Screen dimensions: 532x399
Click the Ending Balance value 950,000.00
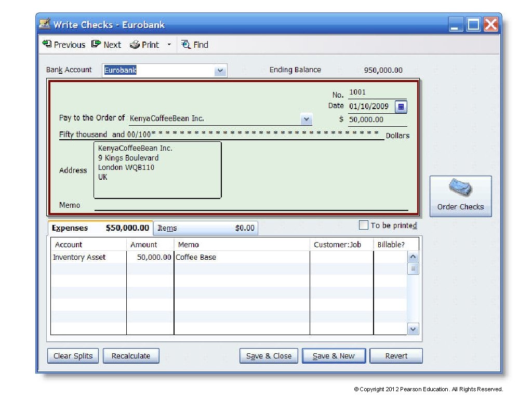pyautogui.click(x=383, y=70)
